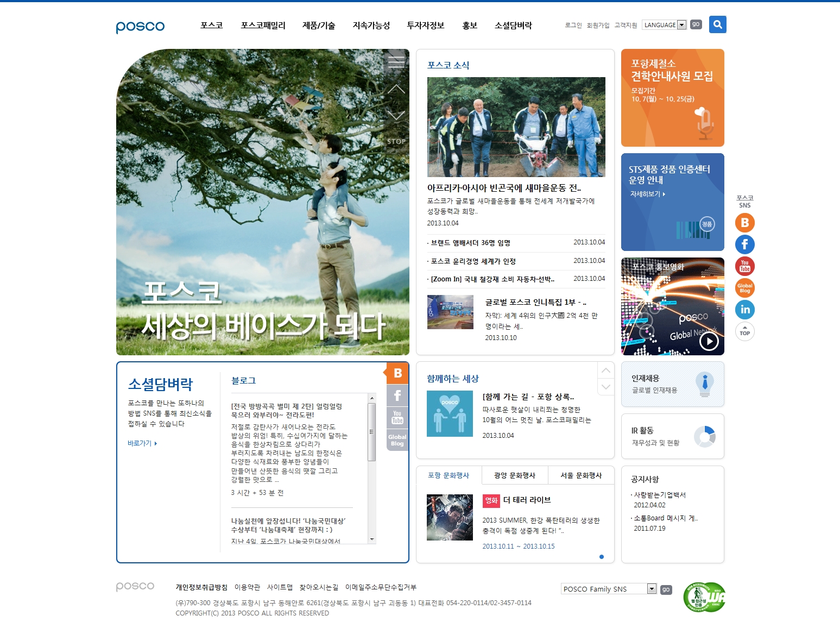Screen dimensions: 840x622
Task: Open the 사랑받는기업백서 notice
Action: pyautogui.click(x=659, y=495)
